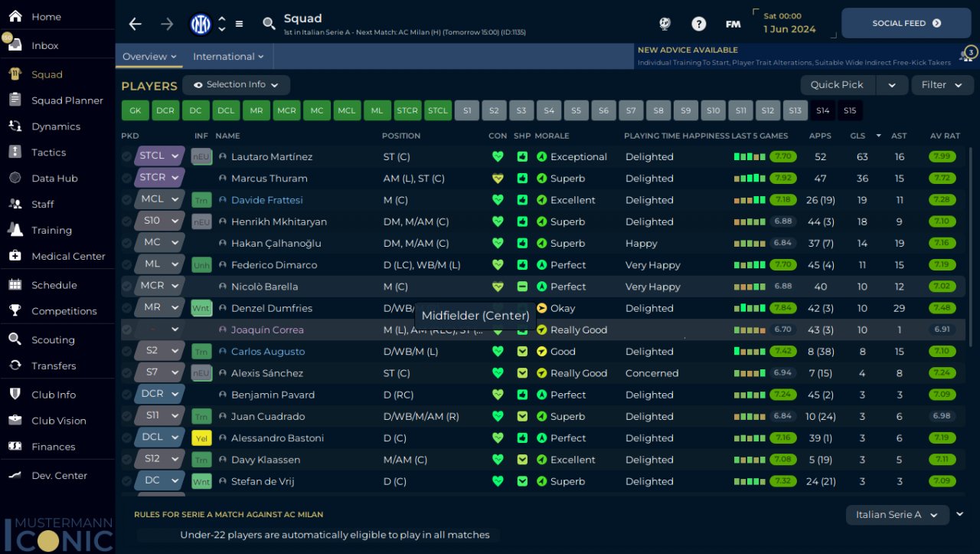This screenshot has height=554, width=980.
Task: Sort the table by the GLS column
Action: coord(857,136)
